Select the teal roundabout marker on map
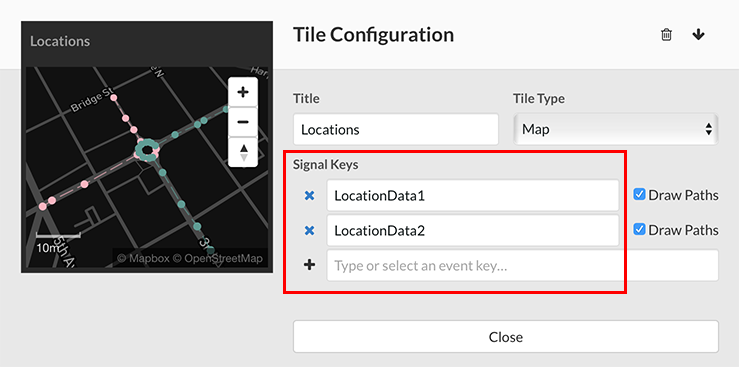 146,150
